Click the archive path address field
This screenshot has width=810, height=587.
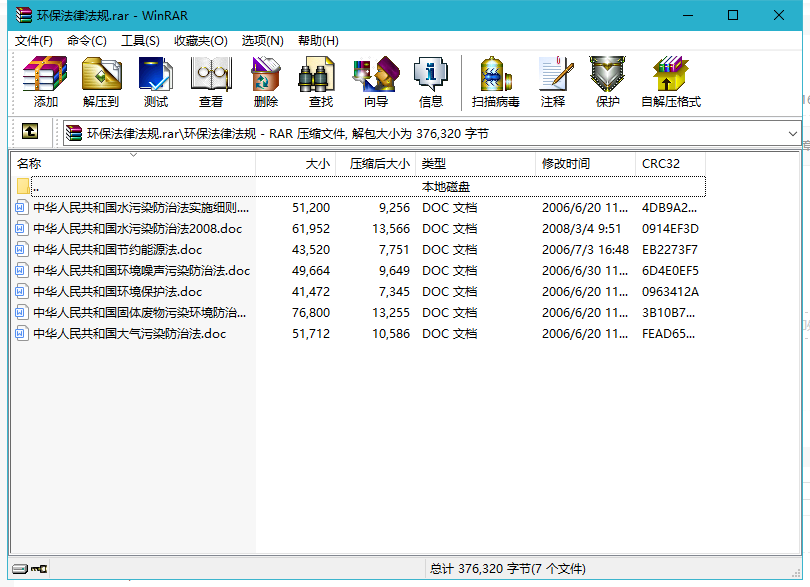(431, 134)
